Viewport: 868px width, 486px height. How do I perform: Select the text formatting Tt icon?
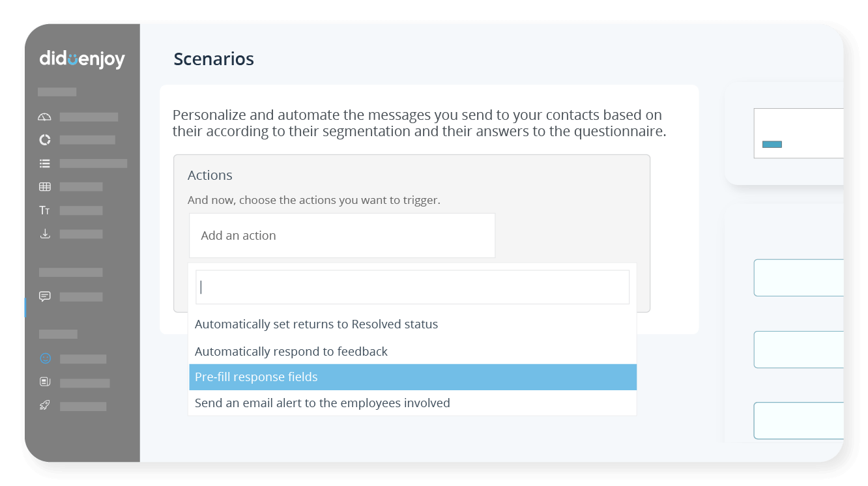click(x=44, y=210)
